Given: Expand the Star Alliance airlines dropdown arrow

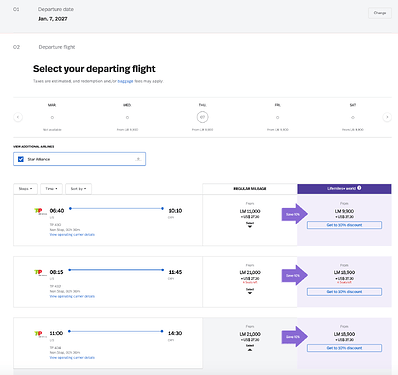Looking at the screenshot, I should click(x=138, y=159).
